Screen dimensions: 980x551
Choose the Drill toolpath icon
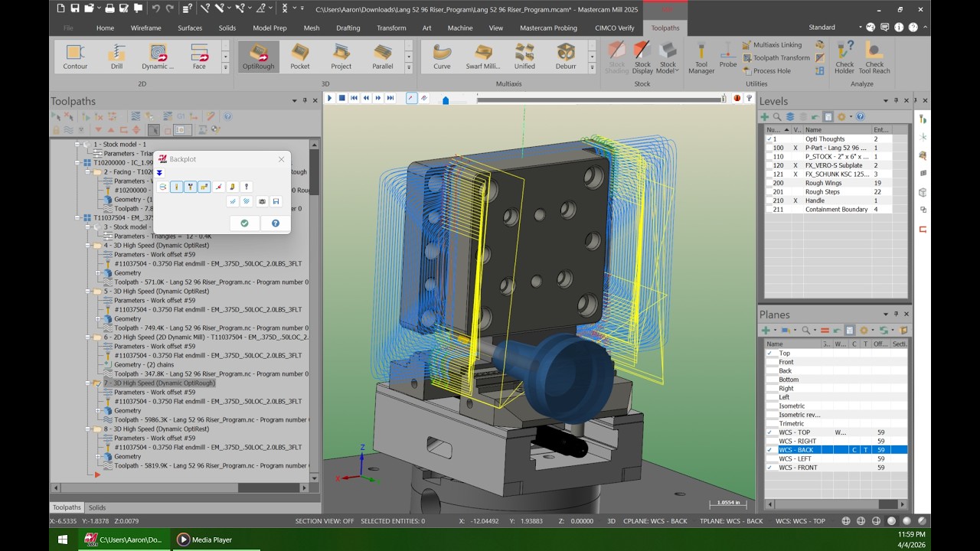(116, 57)
